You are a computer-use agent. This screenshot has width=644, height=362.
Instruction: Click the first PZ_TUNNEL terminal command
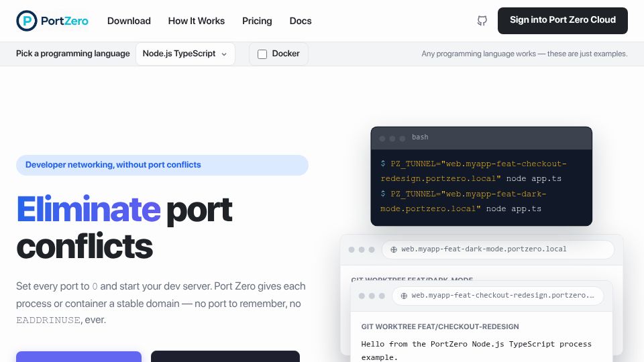[x=473, y=171]
